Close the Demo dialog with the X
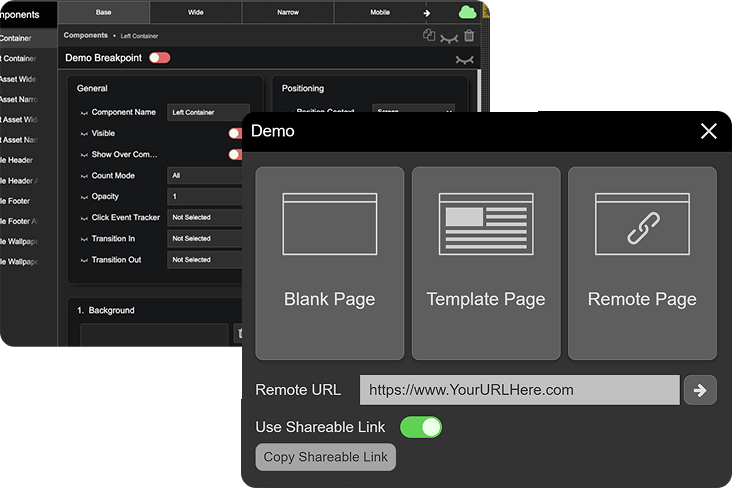 click(709, 131)
